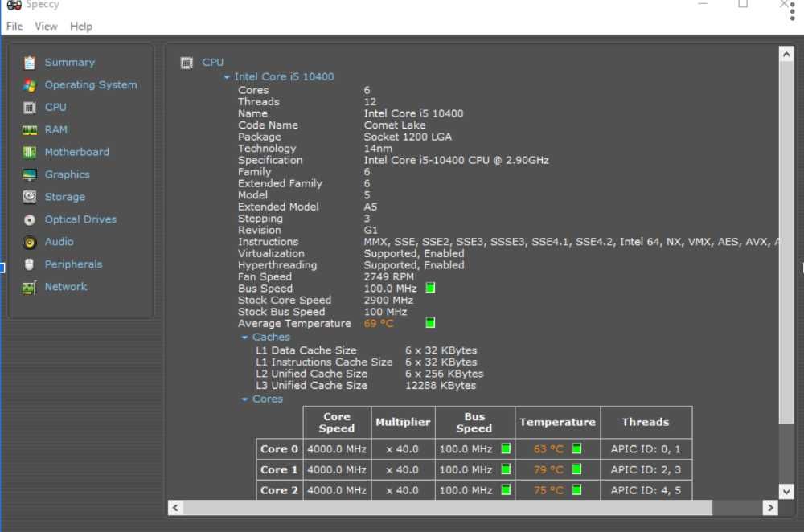Click the 'Core 1' row header
The height and width of the screenshot is (532, 804).
point(279,469)
